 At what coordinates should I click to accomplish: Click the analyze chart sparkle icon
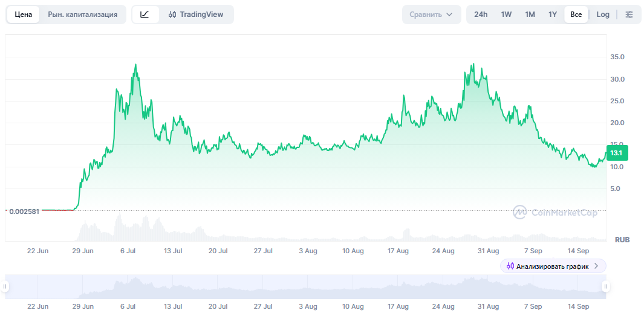[510, 266]
